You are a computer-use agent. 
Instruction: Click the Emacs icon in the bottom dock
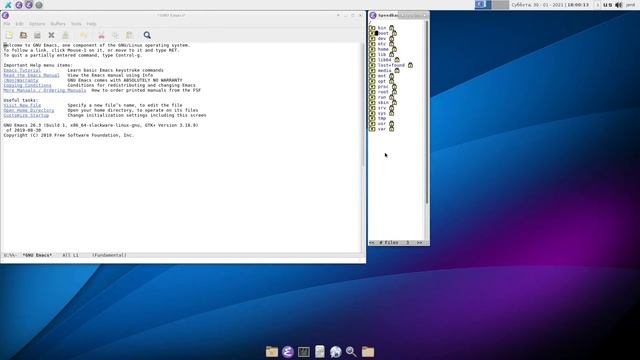pos(288,351)
